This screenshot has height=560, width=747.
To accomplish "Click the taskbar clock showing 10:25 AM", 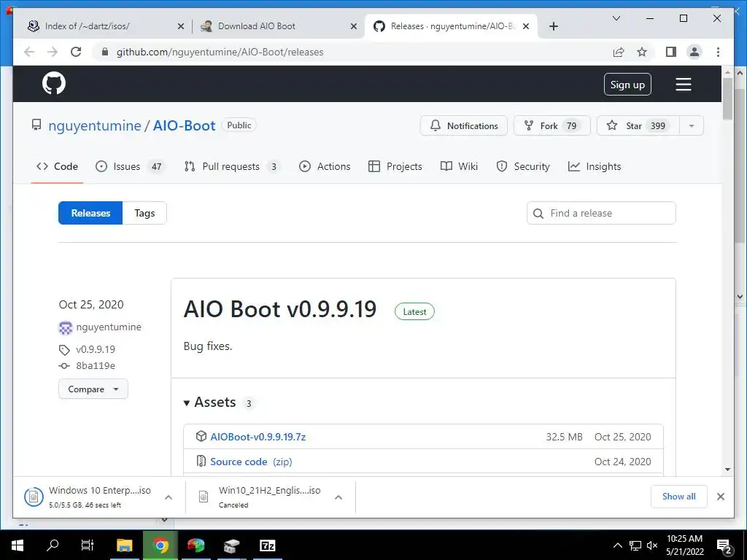I will 684,545.
